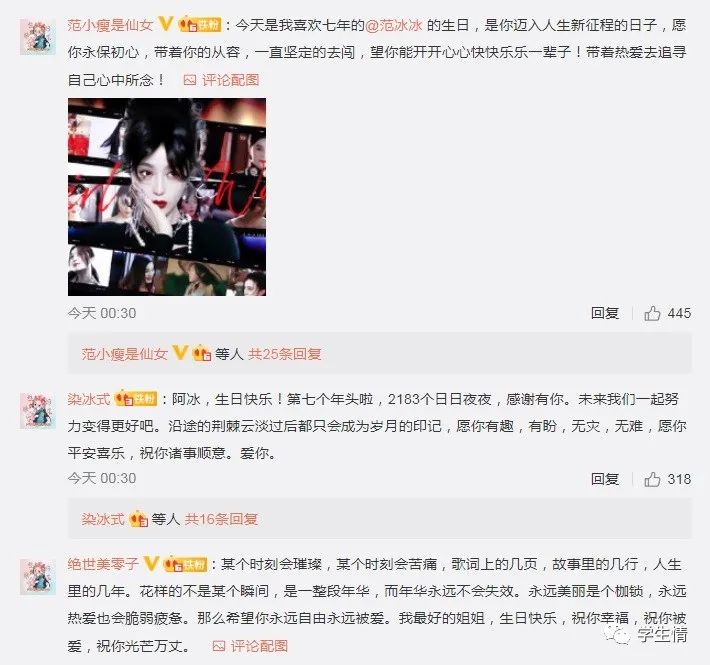Open username 范小瘦是仙女 at top
Viewport: 710px width, 665px height.
pyautogui.click(x=111, y=25)
